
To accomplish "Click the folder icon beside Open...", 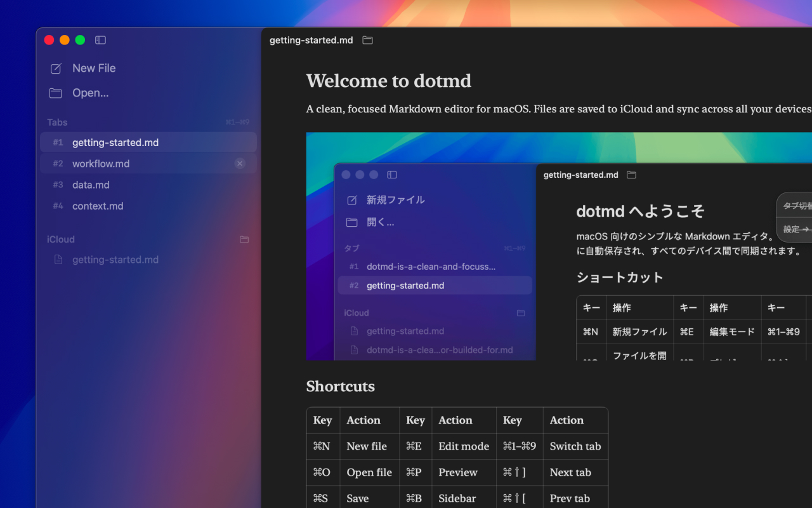I will (56, 93).
